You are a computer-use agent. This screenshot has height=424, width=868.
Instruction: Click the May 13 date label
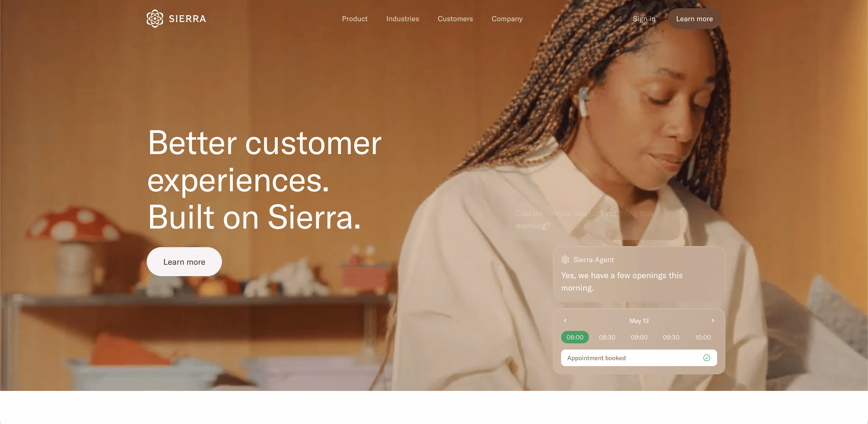pyautogui.click(x=639, y=321)
